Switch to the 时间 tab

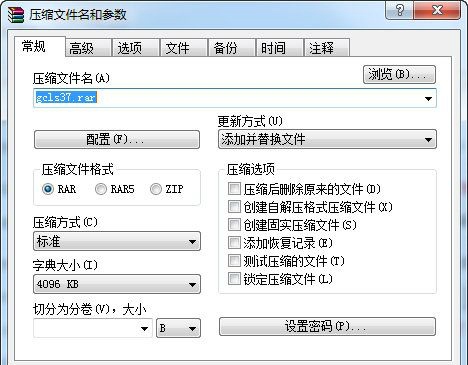(279, 48)
